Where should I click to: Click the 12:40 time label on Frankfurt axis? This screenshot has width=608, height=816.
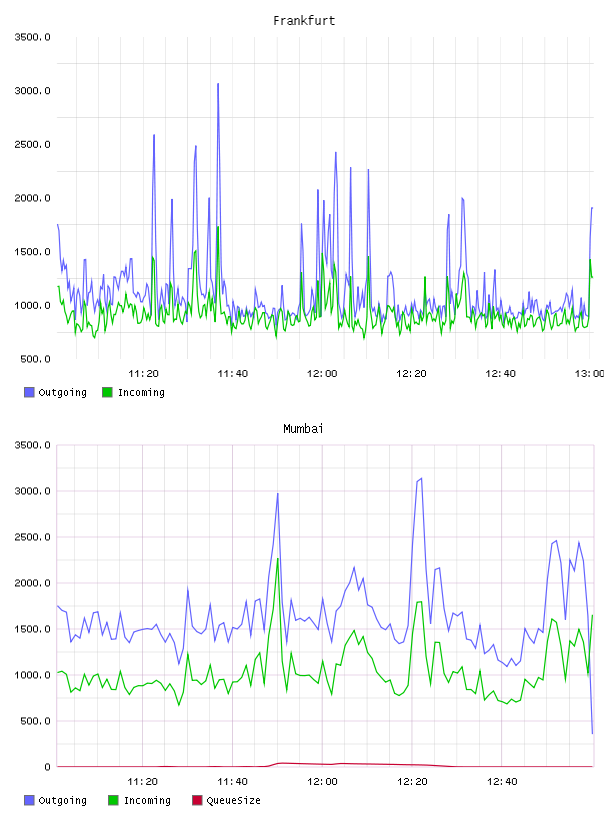(x=500, y=374)
